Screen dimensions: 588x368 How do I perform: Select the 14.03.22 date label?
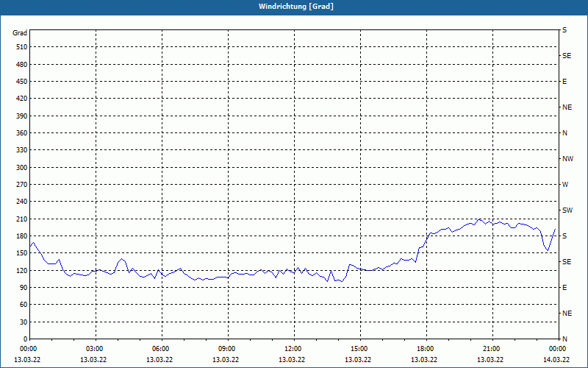[556, 360]
